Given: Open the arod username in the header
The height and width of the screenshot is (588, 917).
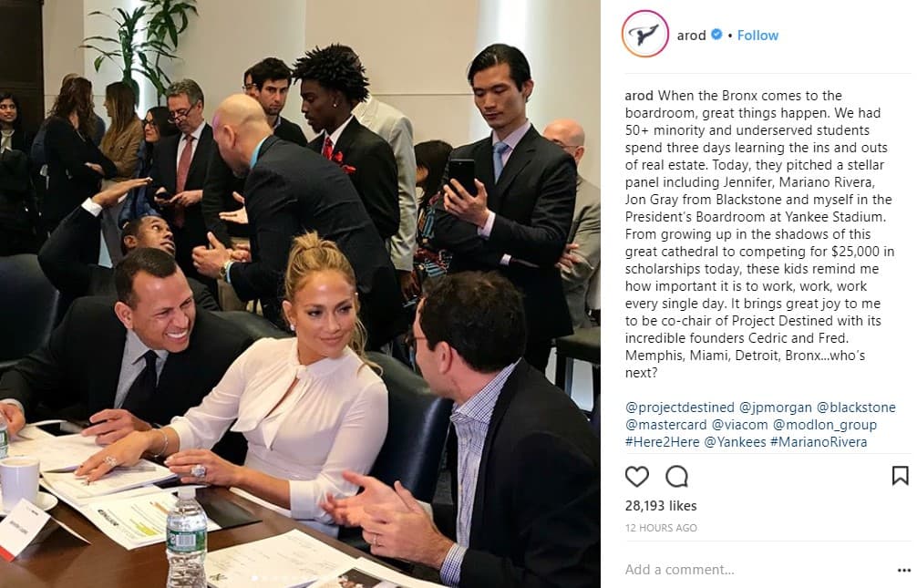Looking at the screenshot, I should point(691,36).
